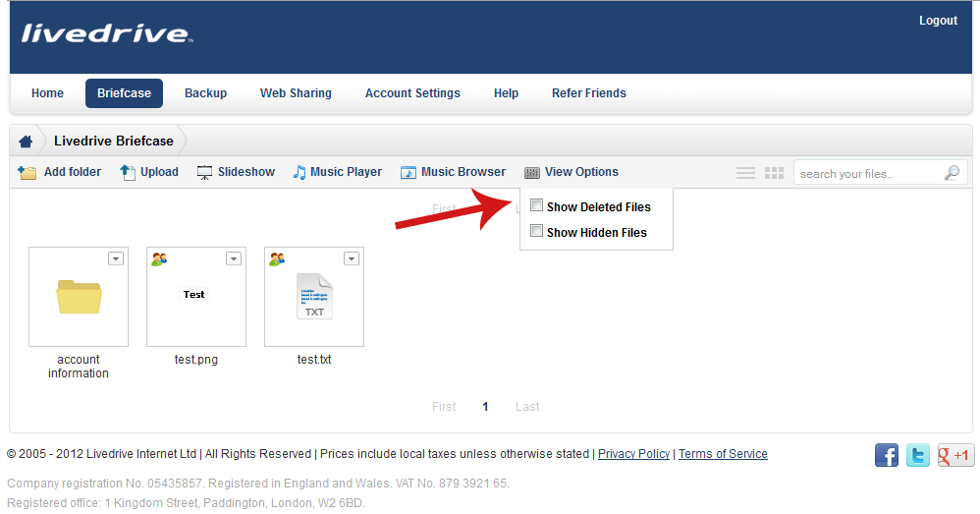Click the Google +1 icon
The image size is (980, 514).
pos(955,455)
